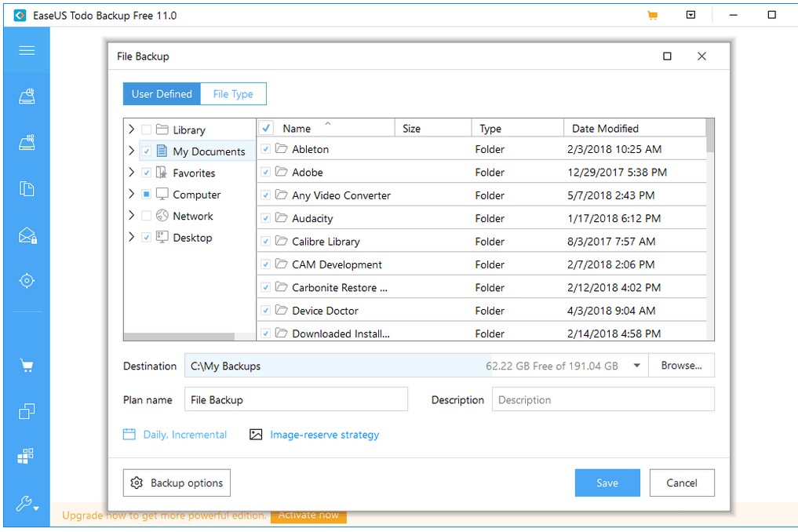Click the Plan name input field
Screen dimensions: 798x532
pos(296,399)
